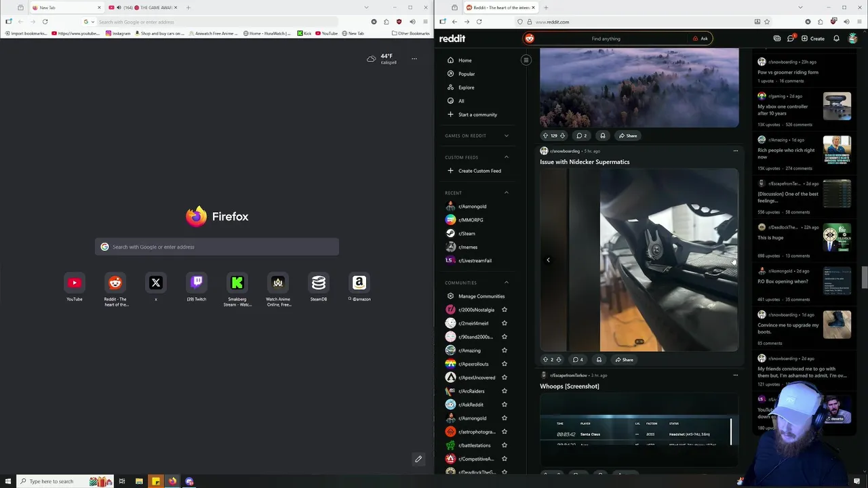Collapse the Communities section
The width and height of the screenshot is (868, 488).
pos(506,283)
